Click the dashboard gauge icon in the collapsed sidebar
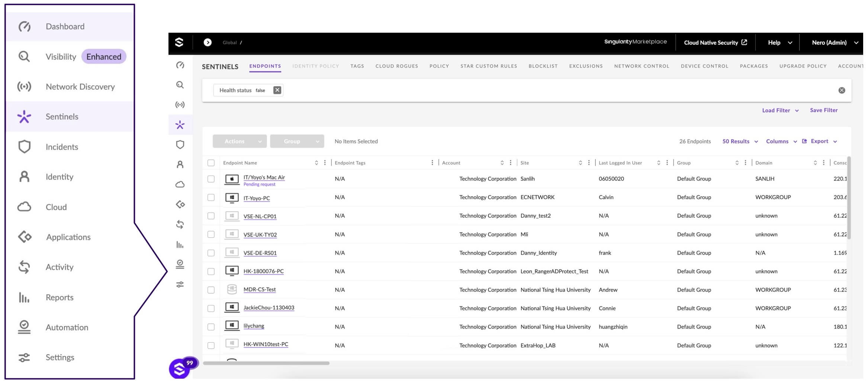This screenshot has width=868, height=385. pos(180,65)
